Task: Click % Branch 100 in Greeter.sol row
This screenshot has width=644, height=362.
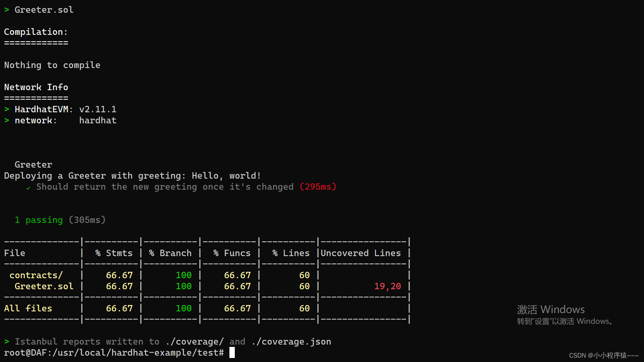Action: pos(183,286)
